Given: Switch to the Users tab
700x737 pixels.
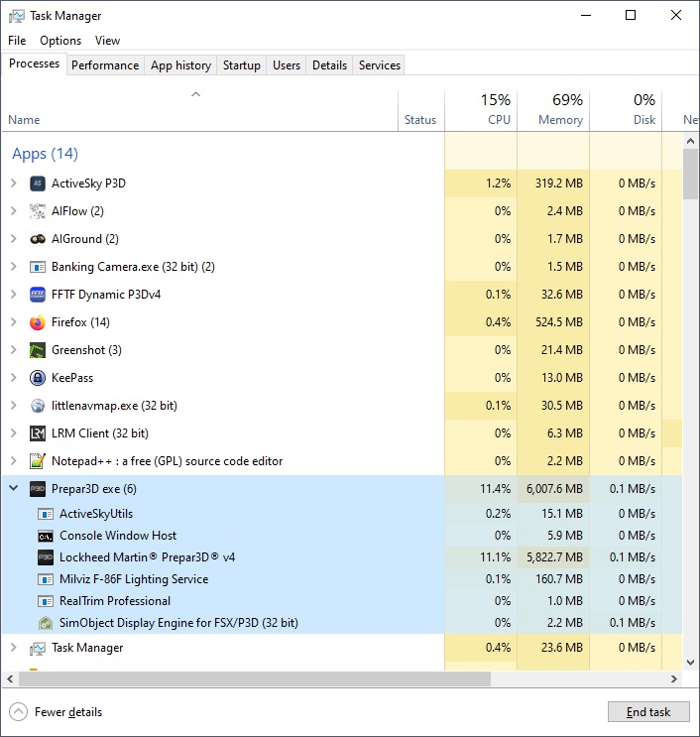Looking at the screenshot, I should point(287,65).
